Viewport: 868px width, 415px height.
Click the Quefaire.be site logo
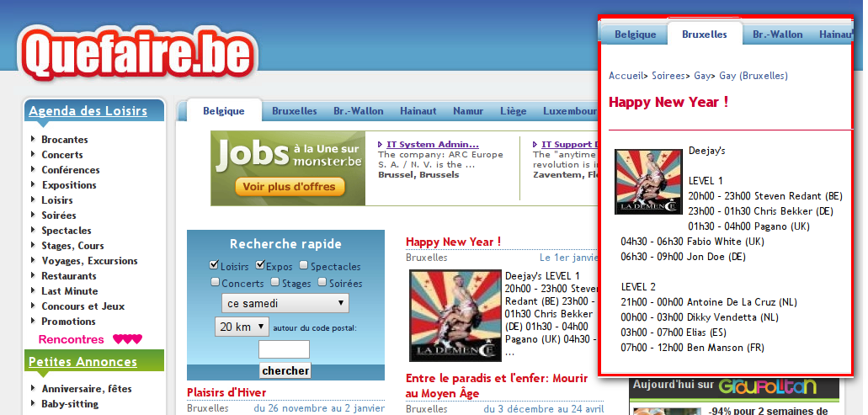138,56
